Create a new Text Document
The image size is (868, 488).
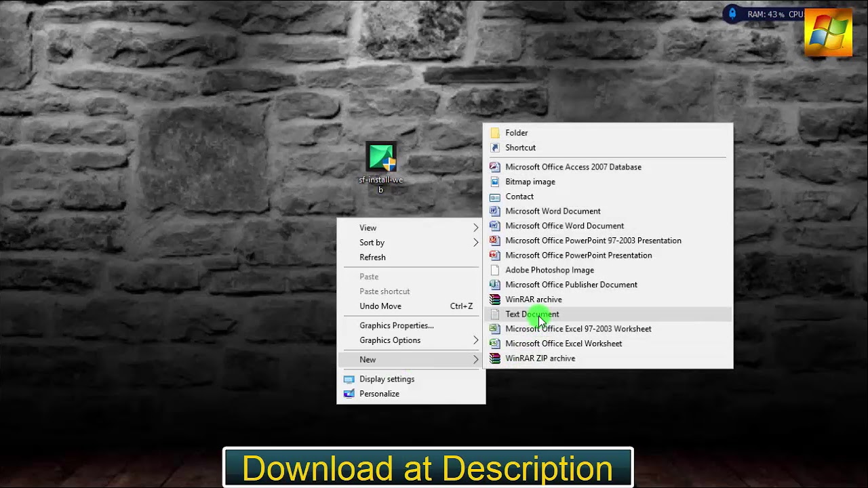pos(608,314)
